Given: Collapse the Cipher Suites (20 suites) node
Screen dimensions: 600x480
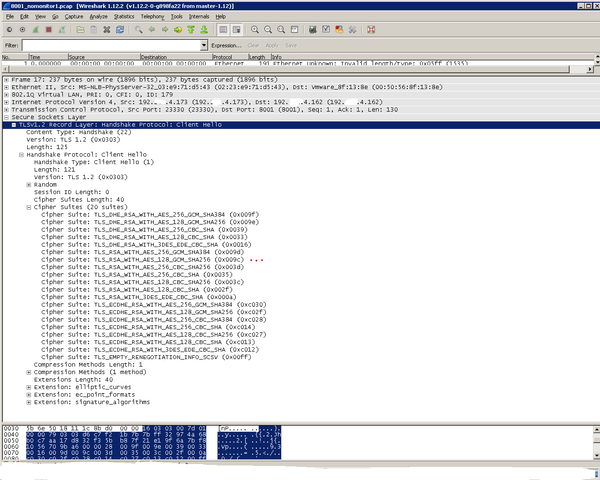Looking at the screenshot, I should coord(29,207).
